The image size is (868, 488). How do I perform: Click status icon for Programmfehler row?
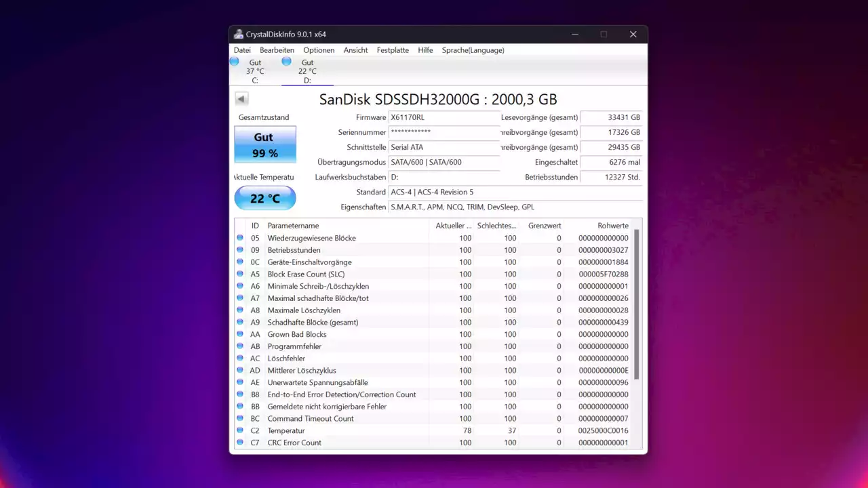tap(240, 346)
